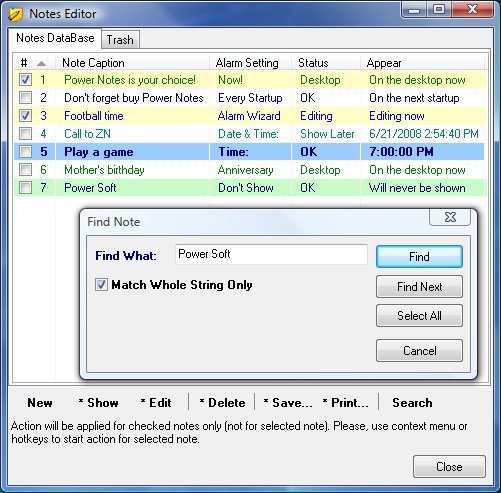The width and height of the screenshot is (501, 493).
Task: Uncheck the checkbox for note 1
Action: pos(25,80)
